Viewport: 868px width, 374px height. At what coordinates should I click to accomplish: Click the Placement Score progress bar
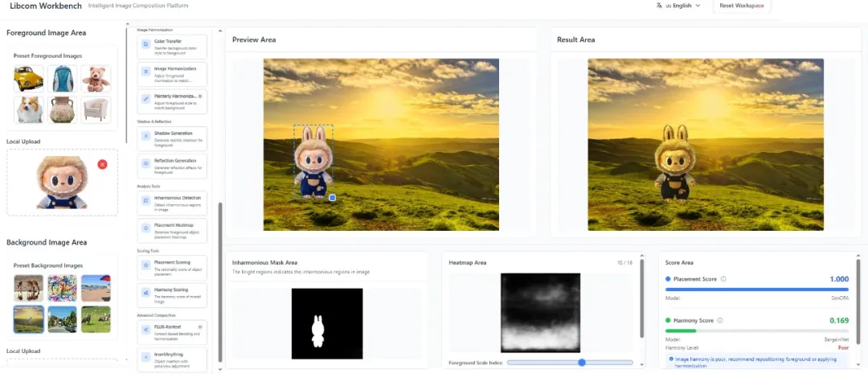pos(757,290)
